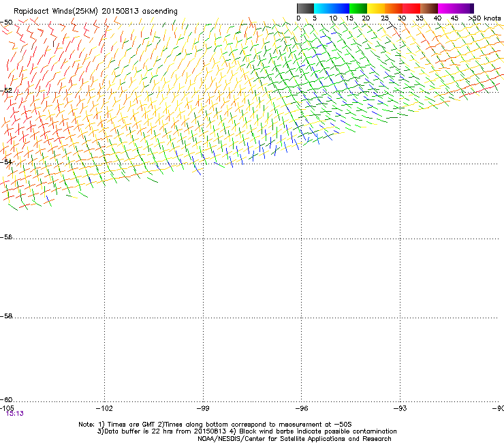
Task: Click the -99 longitude axis label
Action: tap(203, 408)
